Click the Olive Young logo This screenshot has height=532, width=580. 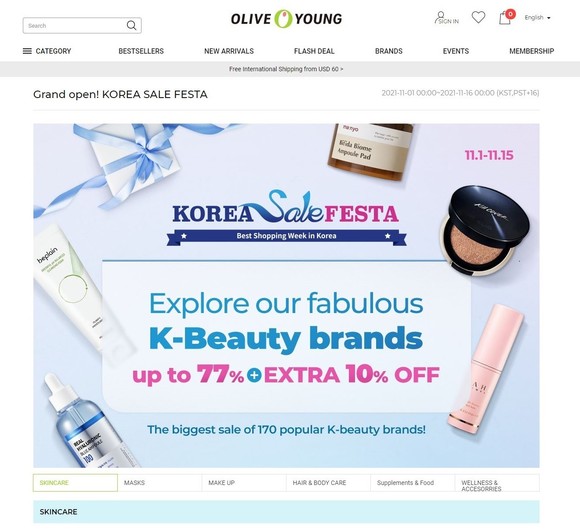coord(286,18)
